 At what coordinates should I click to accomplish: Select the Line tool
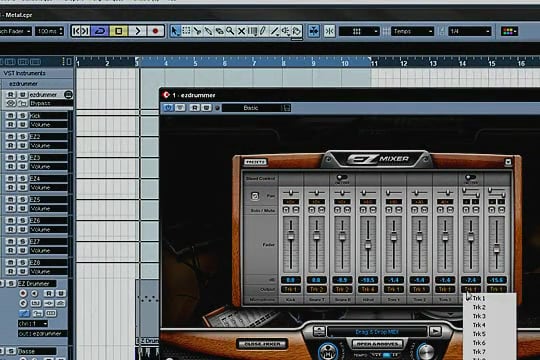[x=274, y=31]
